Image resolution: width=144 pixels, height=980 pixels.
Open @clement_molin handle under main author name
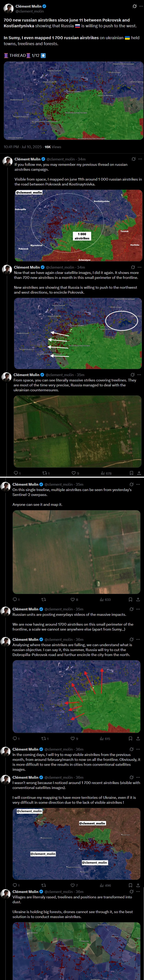coord(29,11)
